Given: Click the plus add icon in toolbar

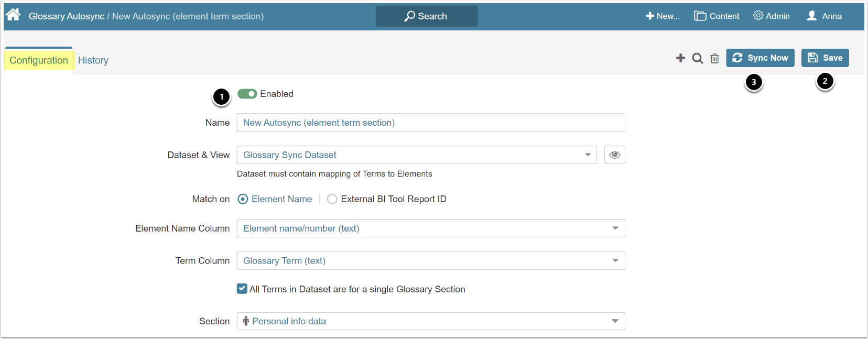Looking at the screenshot, I should [680, 58].
